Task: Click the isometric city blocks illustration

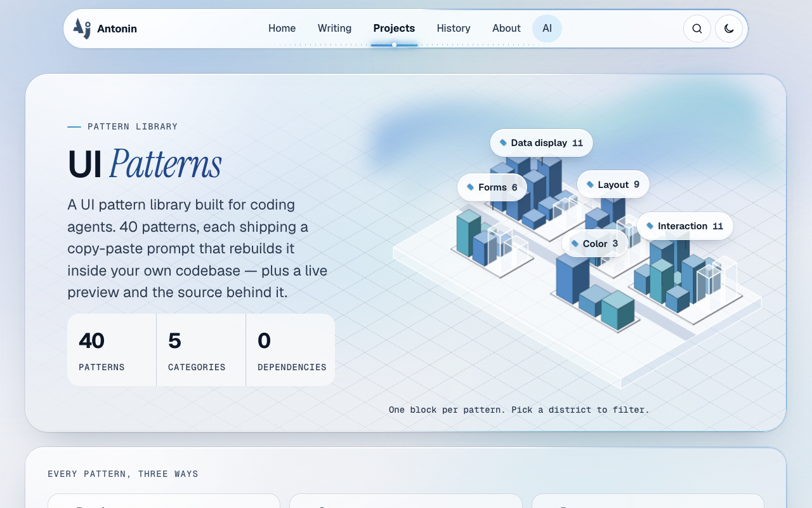Action: pos(577,267)
